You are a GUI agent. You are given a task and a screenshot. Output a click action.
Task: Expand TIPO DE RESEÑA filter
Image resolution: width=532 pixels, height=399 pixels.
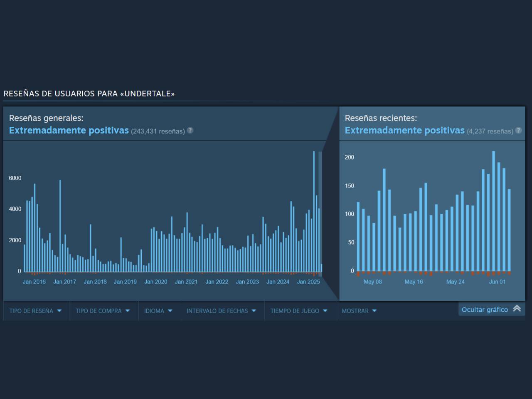[x=36, y=311]
